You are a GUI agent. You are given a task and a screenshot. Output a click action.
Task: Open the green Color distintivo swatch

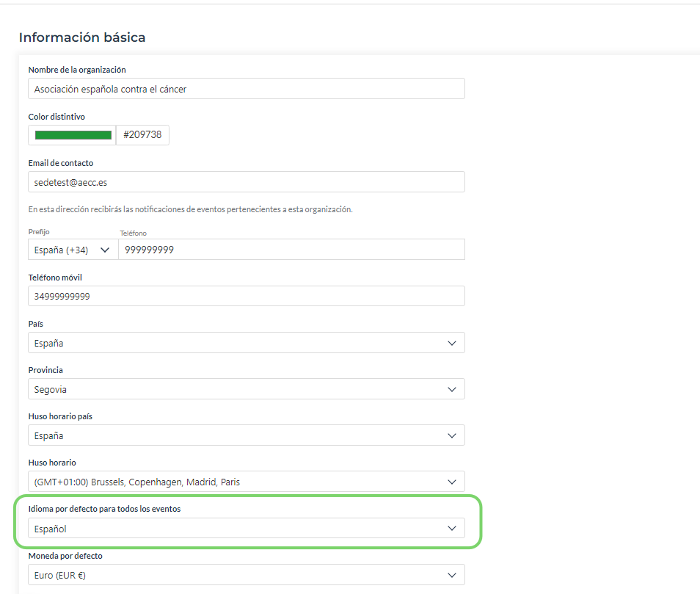tap(73, 135)
